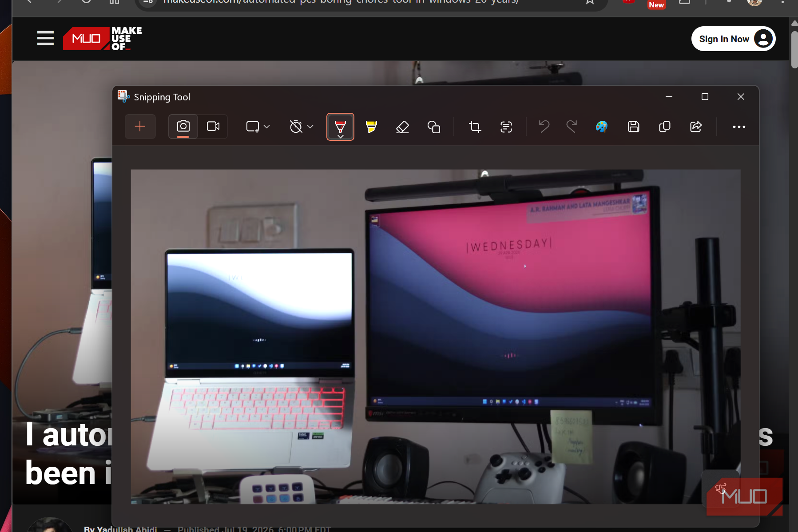Undo the last edit
Screen dimensions: 798x532
544,127
